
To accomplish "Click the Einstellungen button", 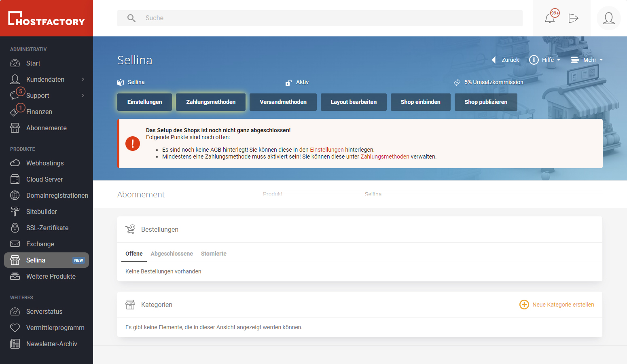I will [144, 102].
